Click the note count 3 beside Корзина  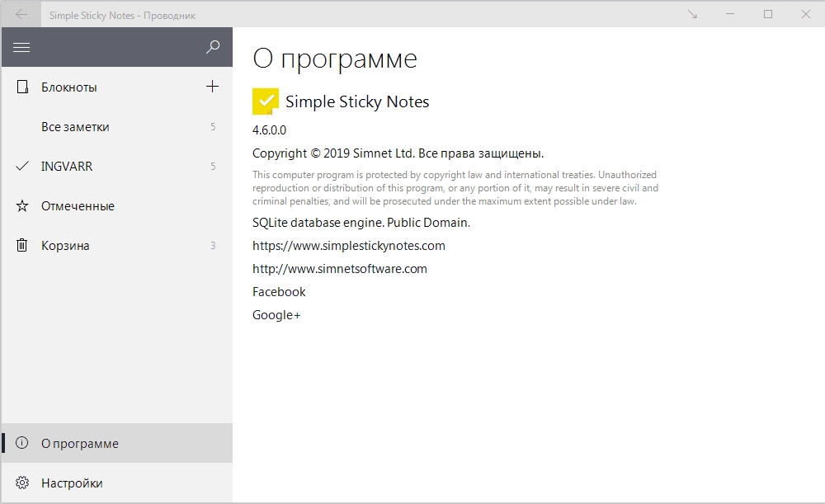tap(213, 245)
